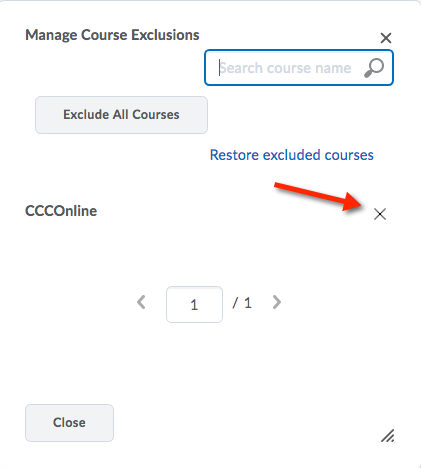The image size is (421, 468).
Task: Click the Manage Course Exclusions heading
Action: coord(112,35)
